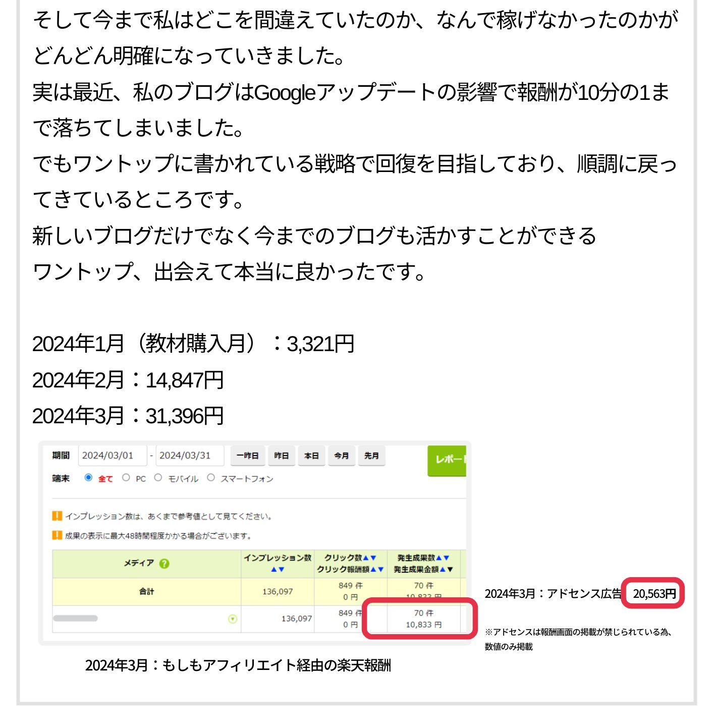Select the 全て device radio button

(88, 477)
